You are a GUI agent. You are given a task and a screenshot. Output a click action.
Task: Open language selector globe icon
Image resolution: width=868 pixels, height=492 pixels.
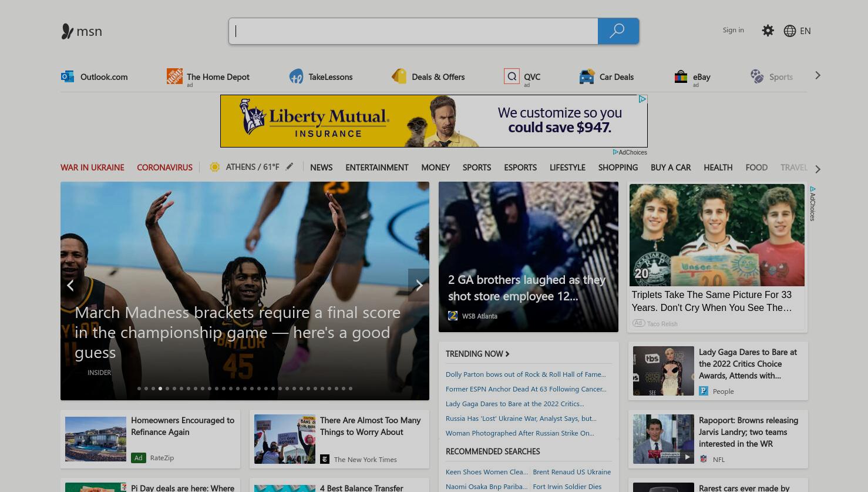pyautogui.click(x=790, y=31)
